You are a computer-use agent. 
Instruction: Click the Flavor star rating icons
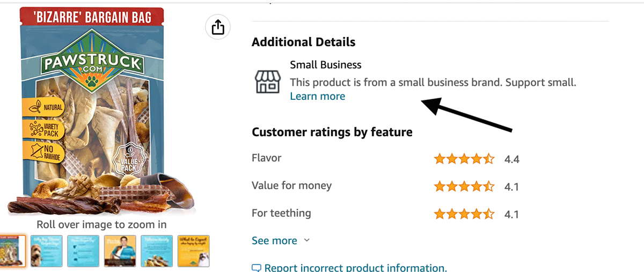[x=464, y=159]
